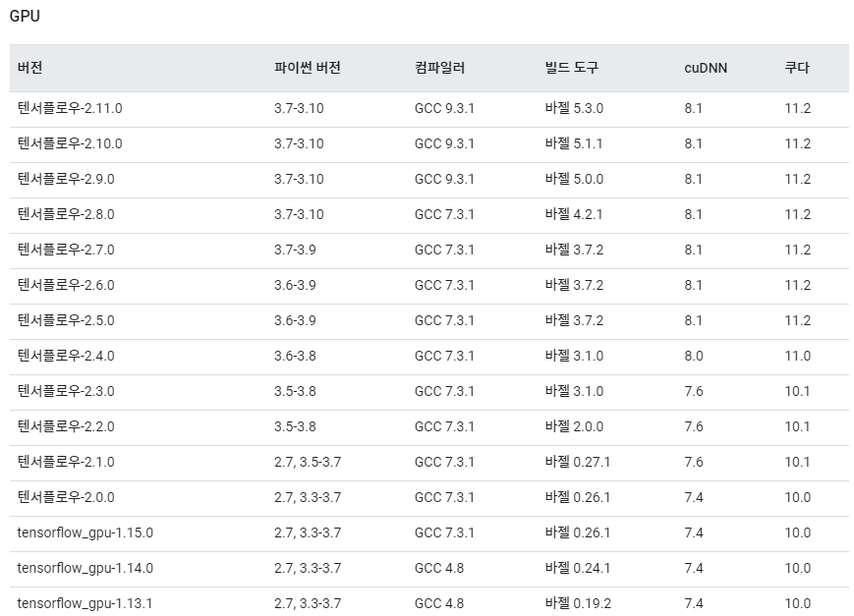Click cuDNN 8.1 in 텐서플로우-2.9.0 row
This screenshot has width=854, height=616.
coord(694,179)
